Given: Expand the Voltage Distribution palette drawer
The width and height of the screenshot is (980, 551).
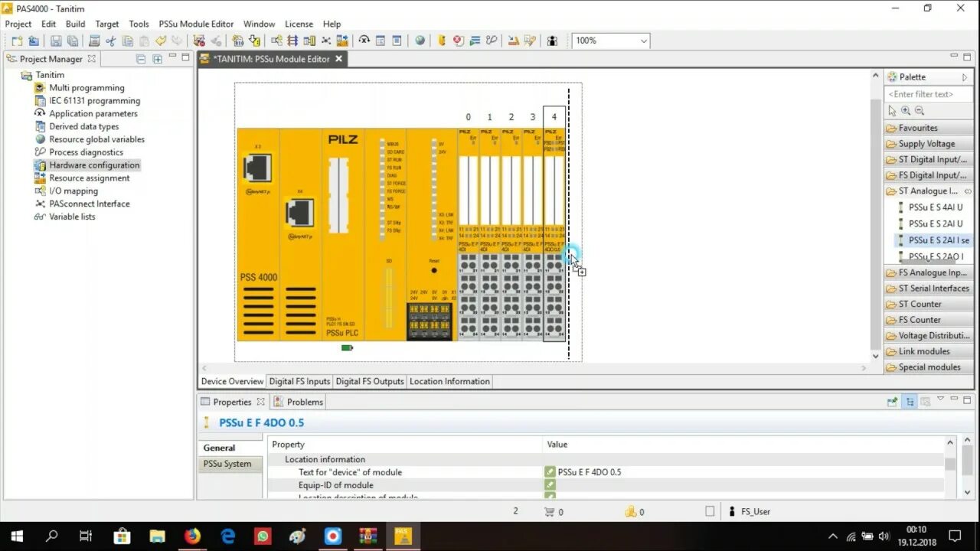Looking at the screenshot, I should tap(929, 335).
